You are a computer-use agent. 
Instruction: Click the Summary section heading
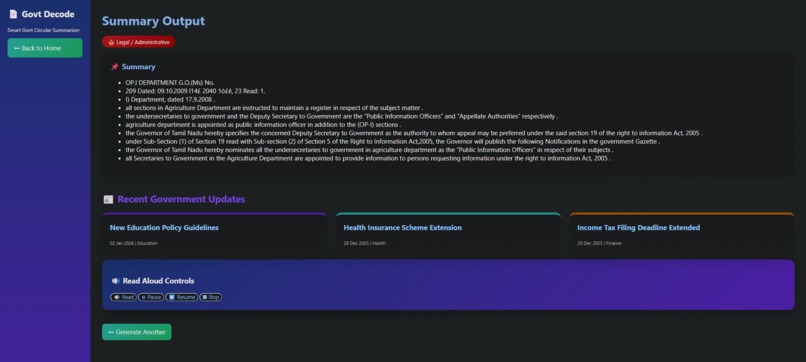tap(138, 67)
